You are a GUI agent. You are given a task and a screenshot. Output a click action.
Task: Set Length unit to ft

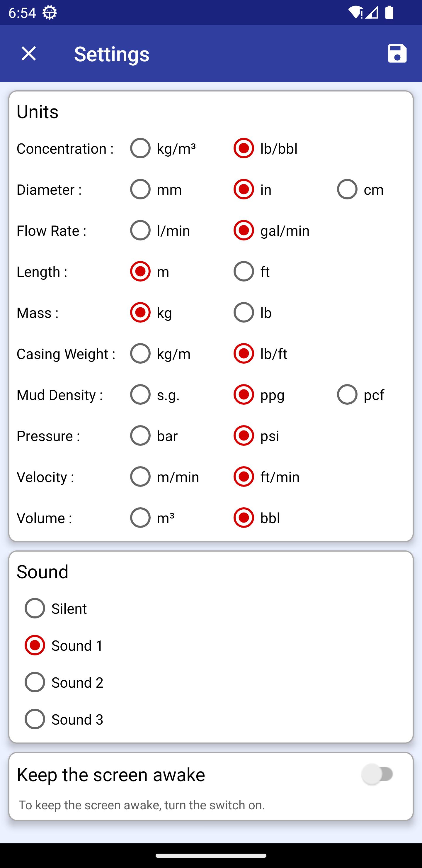coord(251,272)
